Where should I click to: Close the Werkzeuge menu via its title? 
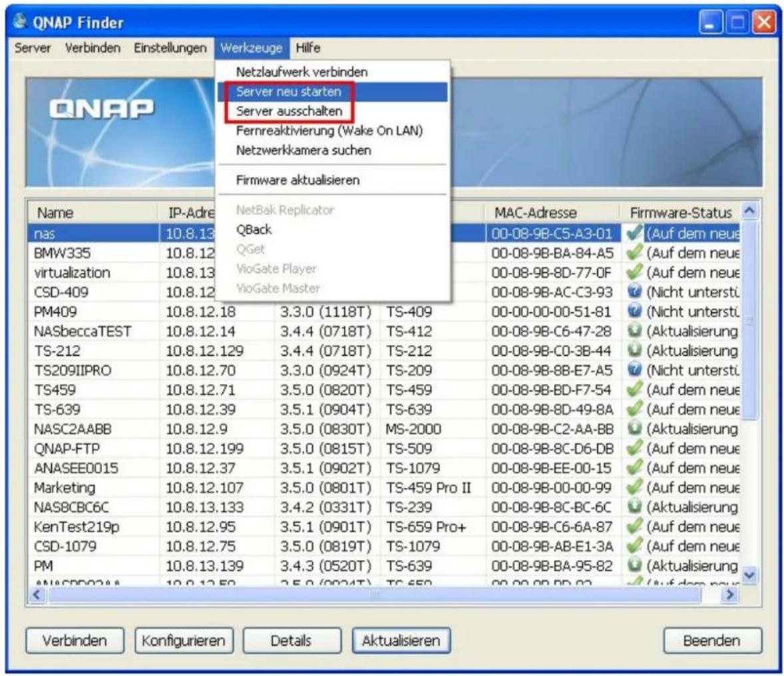pos(252,48)
